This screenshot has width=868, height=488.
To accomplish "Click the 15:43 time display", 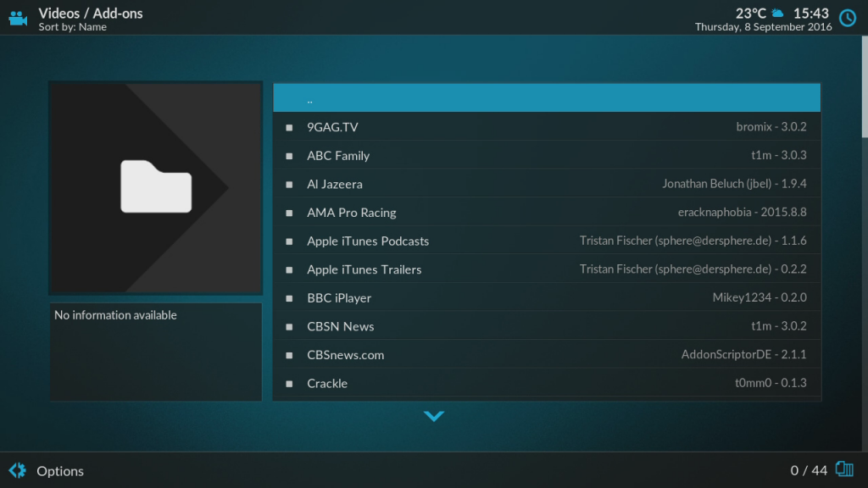I will [x=811, y=14].
